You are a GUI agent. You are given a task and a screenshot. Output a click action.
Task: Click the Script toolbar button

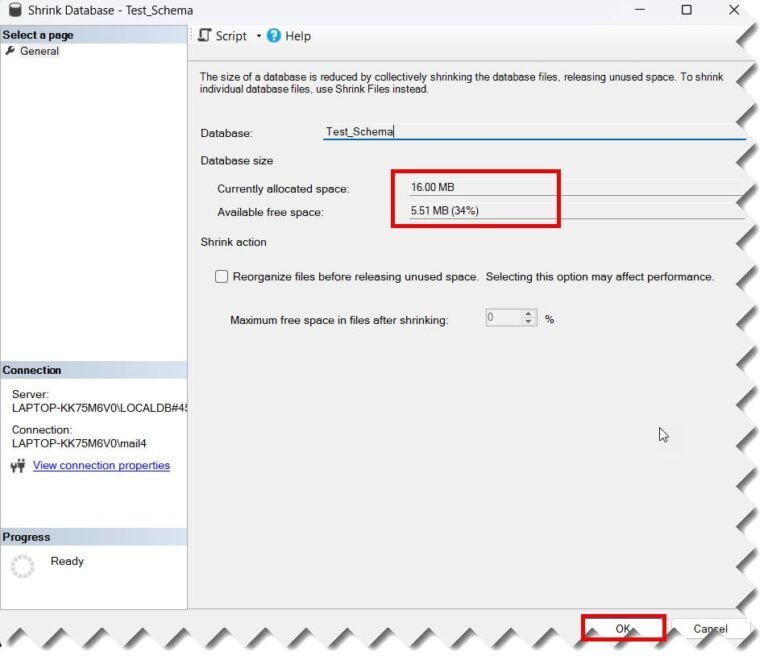(x=223, y=36)
